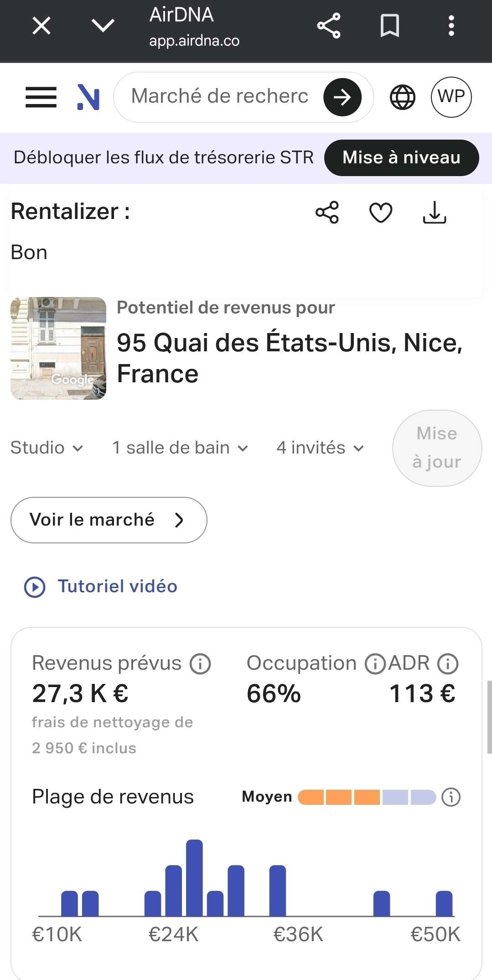Type in the Marché de recherche field
Viewport: 492px width, 980px height.
219,97
